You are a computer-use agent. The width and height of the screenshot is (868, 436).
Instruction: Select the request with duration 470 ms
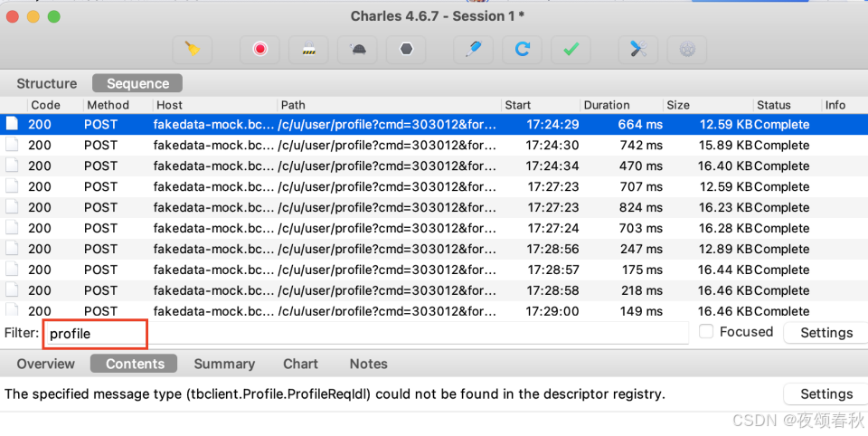click(x=434, y=166)
